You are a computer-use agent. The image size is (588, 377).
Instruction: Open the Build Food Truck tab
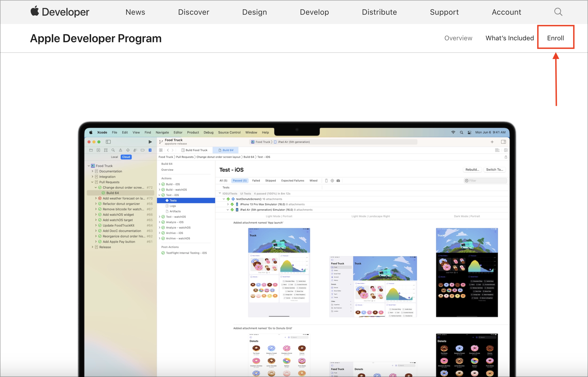pos(194,150)
